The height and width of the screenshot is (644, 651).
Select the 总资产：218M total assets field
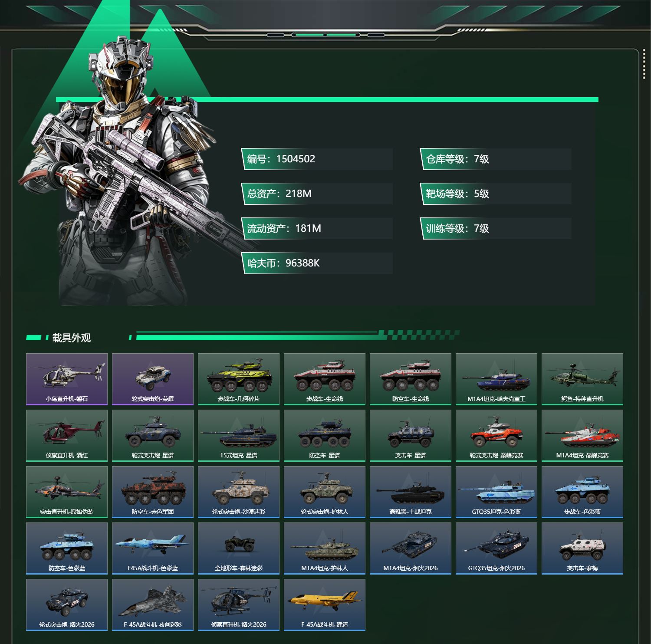pos(317,194)
